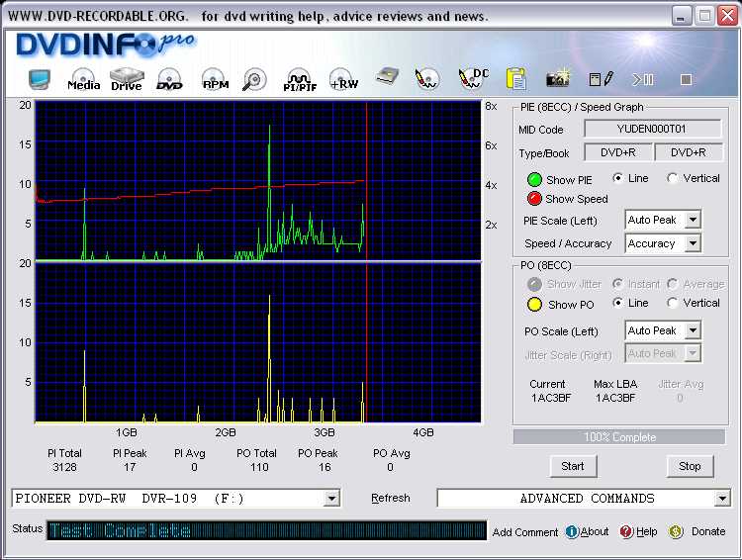Select Vertical mode for PO graph
The width and height of the screenshot is (742, 560).
coord(672,303)
